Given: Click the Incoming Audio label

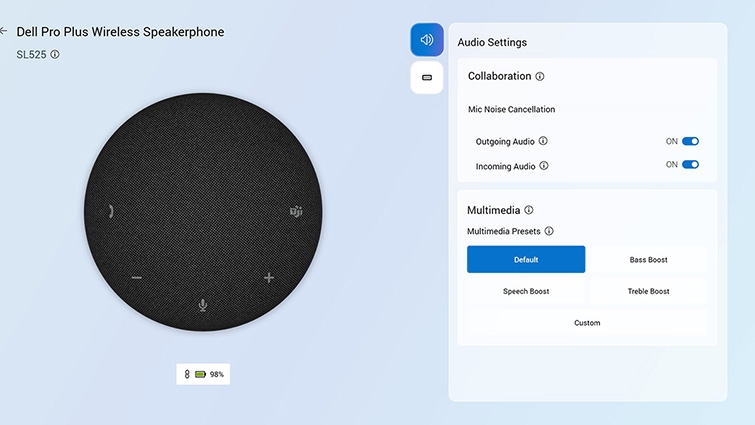Looking at the screenshot, I should (x=506, y=167).
